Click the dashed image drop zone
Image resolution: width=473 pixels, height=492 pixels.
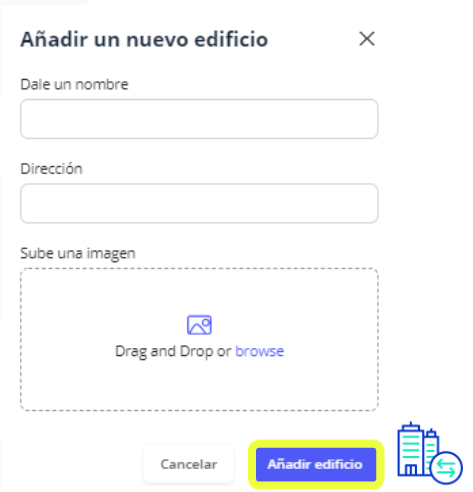click(x=199, y=339)
